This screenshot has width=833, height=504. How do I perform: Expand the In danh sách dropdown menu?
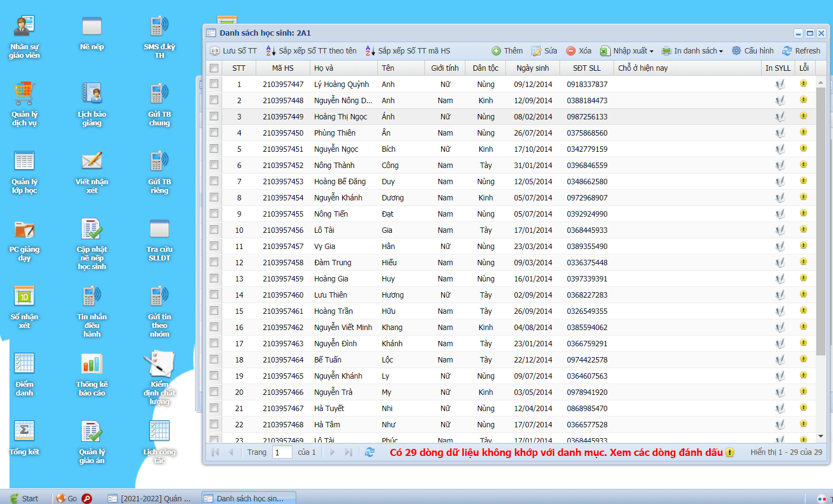[692, 51]
